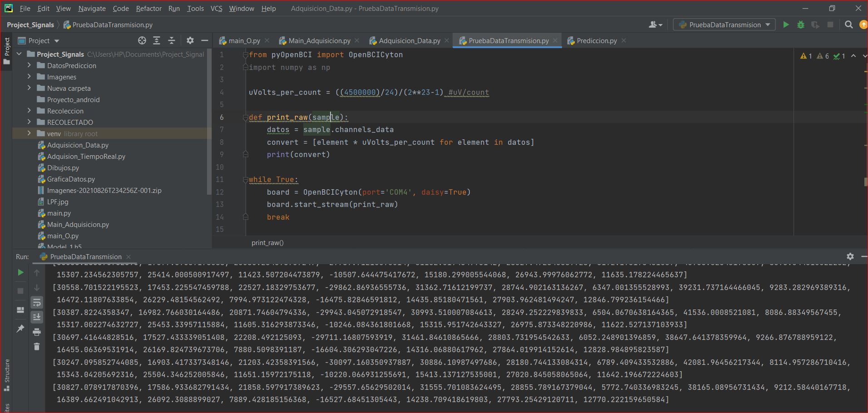This screenshot has width=868, height=413.
Task: Expand the venv library root folder
Action: pos(29,133)
